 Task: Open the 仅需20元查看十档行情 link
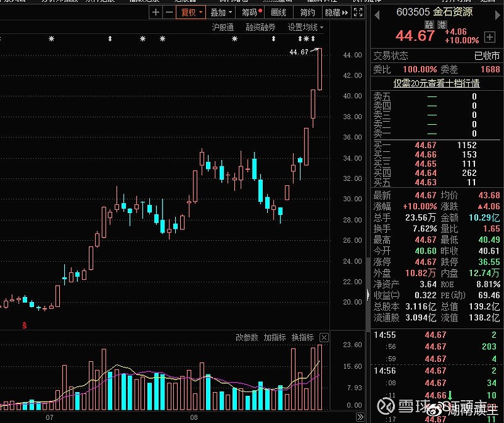coord(437,84)
